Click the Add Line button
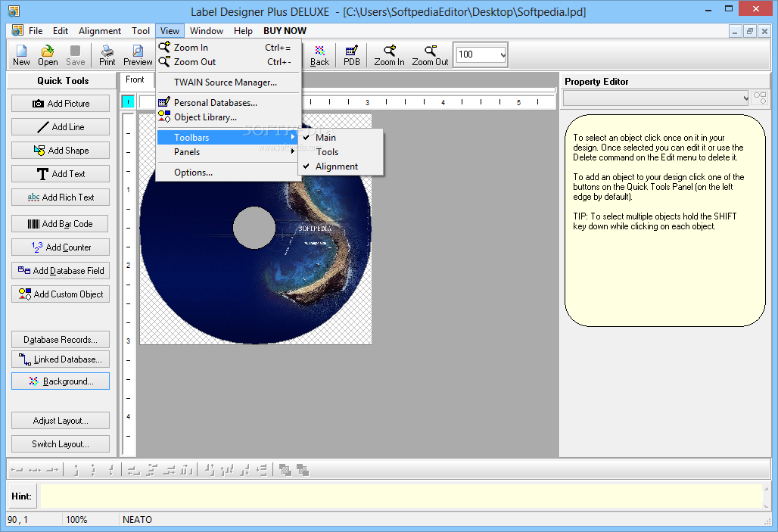This screenshot has width=778, height=532. (x=61, y=126)
